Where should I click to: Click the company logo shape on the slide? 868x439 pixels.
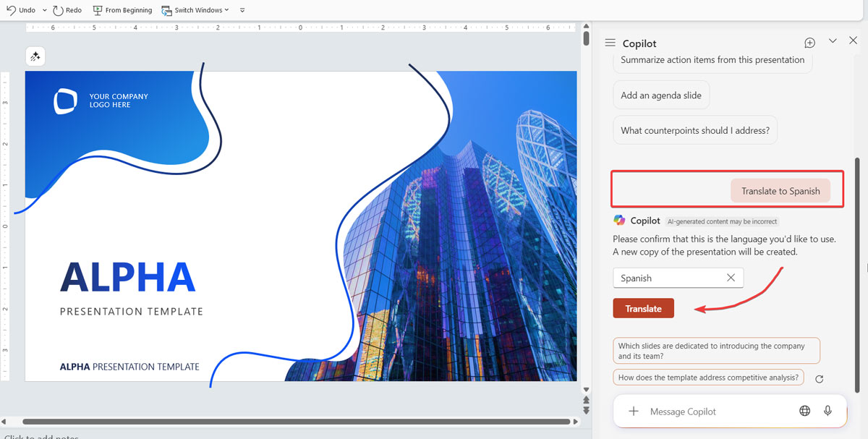click(x=65, y=101)
